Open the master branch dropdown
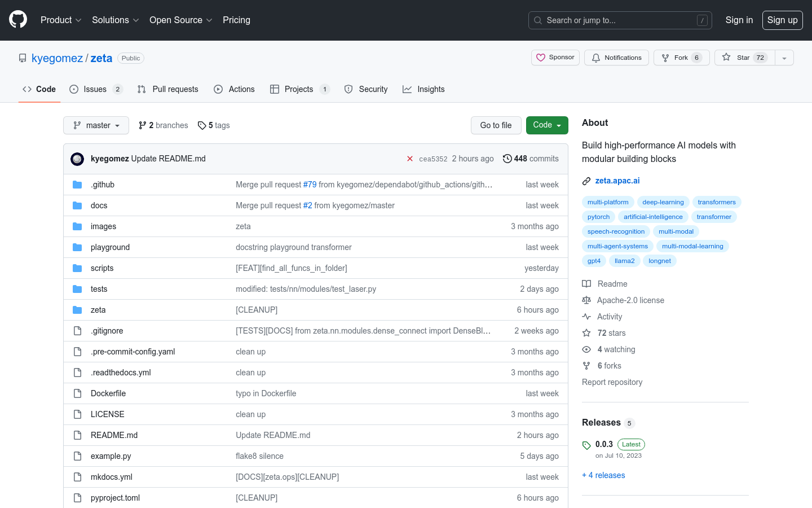The height and width of the screenshot is (508, 812). 96,125
